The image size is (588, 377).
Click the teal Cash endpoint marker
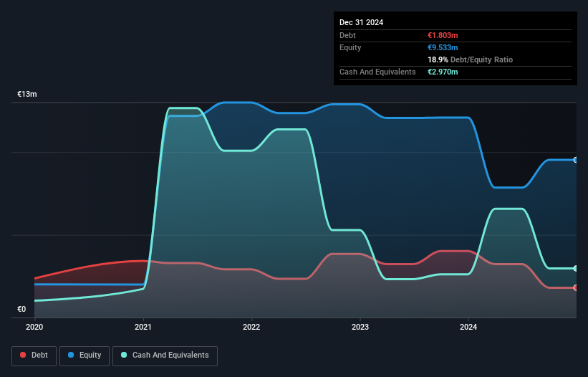[576, 268]
